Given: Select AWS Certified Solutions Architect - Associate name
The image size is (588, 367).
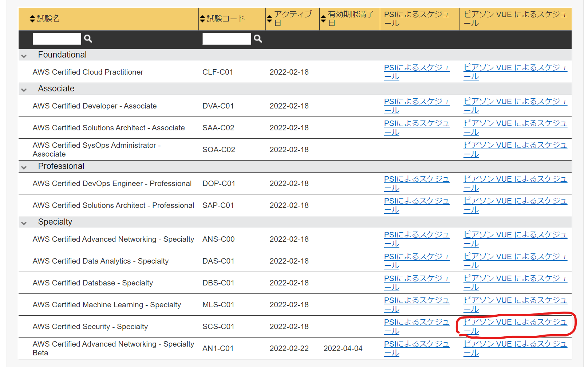Looking at the screenshot, I should [x=109, y=128].
